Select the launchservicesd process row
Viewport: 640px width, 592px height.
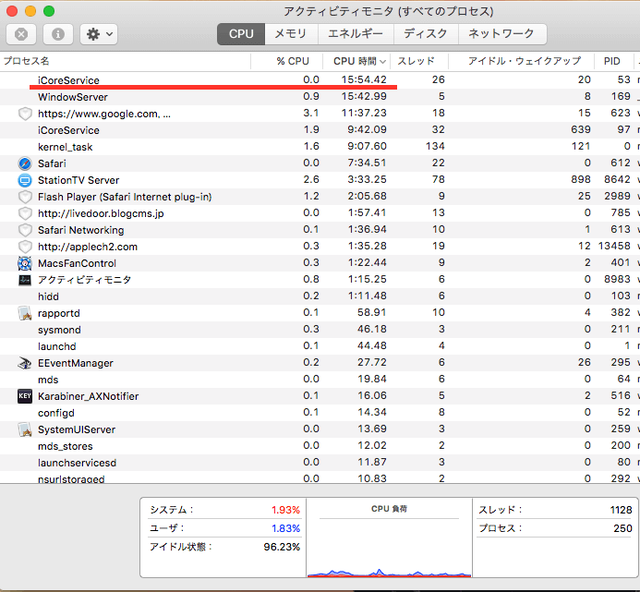point(320,463)
